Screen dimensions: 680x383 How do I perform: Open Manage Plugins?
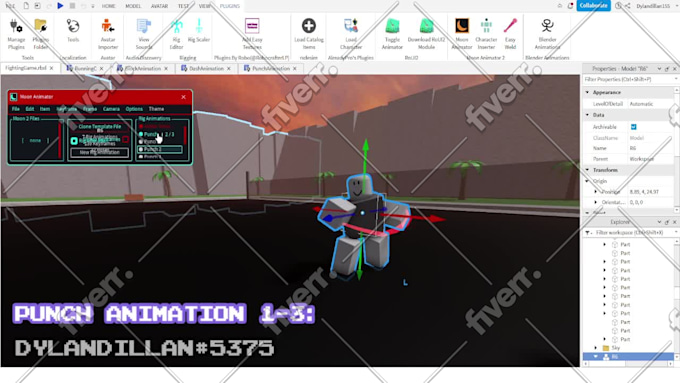16,34
